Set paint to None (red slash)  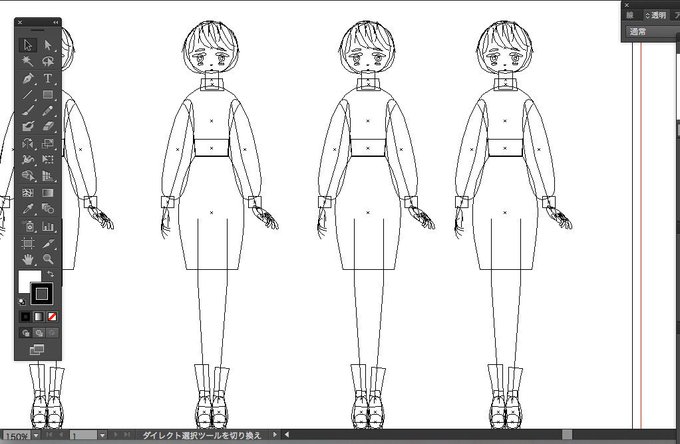click(52, 317)
